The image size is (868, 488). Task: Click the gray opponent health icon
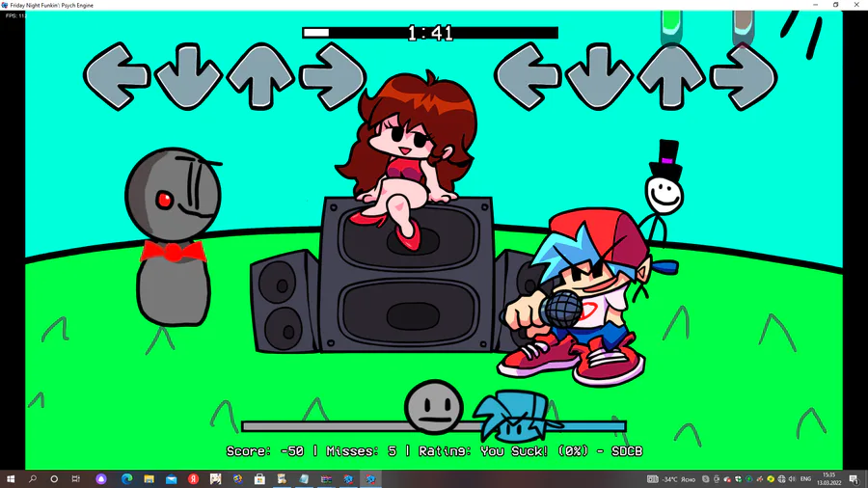(433, 407)
